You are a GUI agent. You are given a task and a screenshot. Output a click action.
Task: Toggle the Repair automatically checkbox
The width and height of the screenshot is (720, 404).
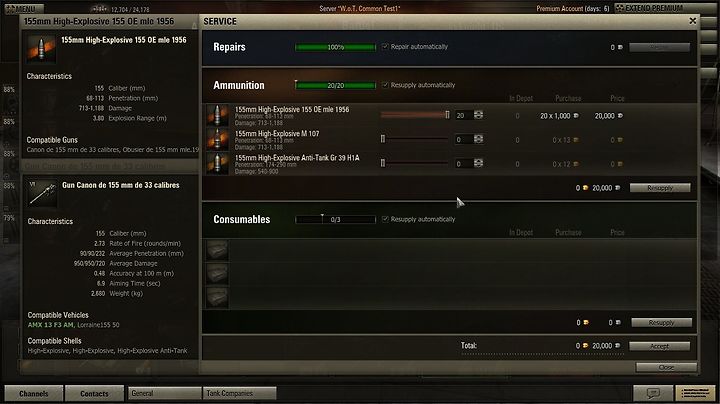coord(385,46)
